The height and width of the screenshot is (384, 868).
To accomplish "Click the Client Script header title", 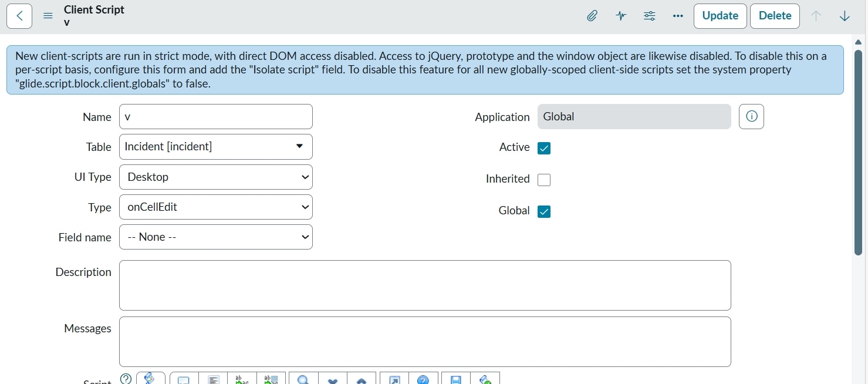I will [x=94, y=9].
